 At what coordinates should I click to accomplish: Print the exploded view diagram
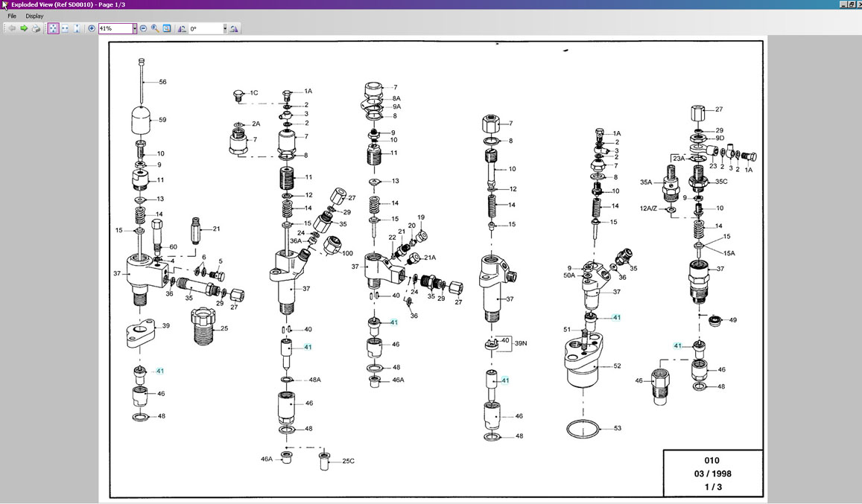click(35, 28)
